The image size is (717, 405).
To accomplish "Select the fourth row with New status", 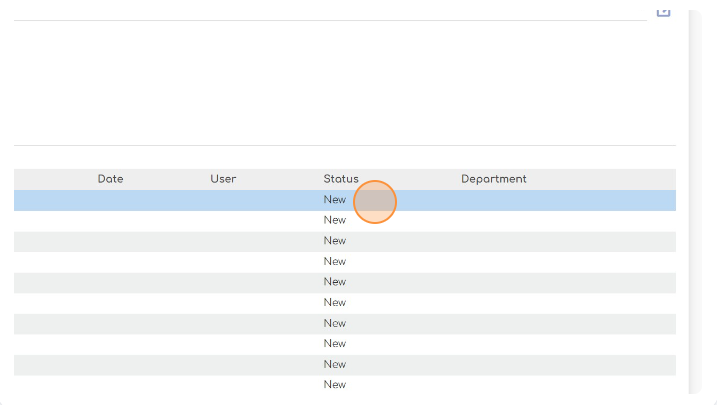I will click(x=335, y=262).
